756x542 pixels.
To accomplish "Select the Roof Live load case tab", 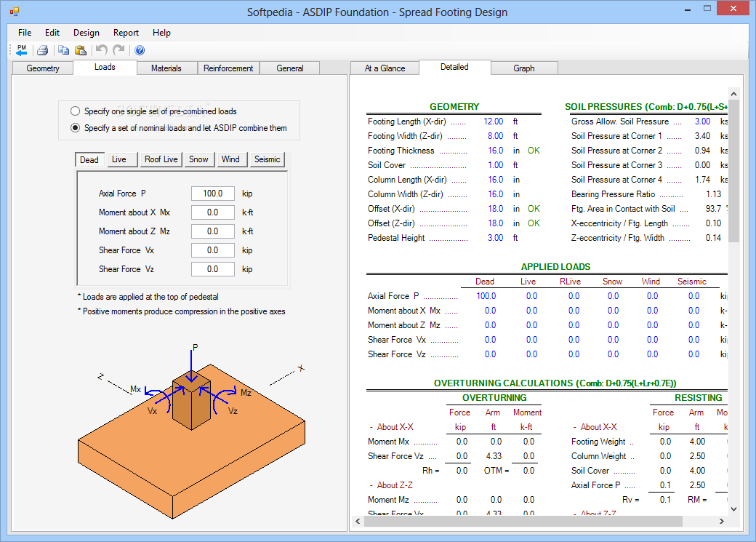I will click(161, 159).
